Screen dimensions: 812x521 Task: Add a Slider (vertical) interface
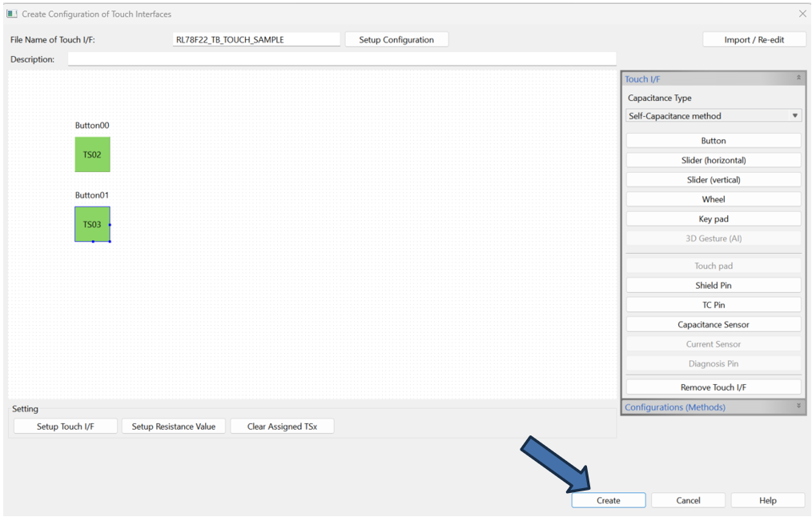[713, 180]
